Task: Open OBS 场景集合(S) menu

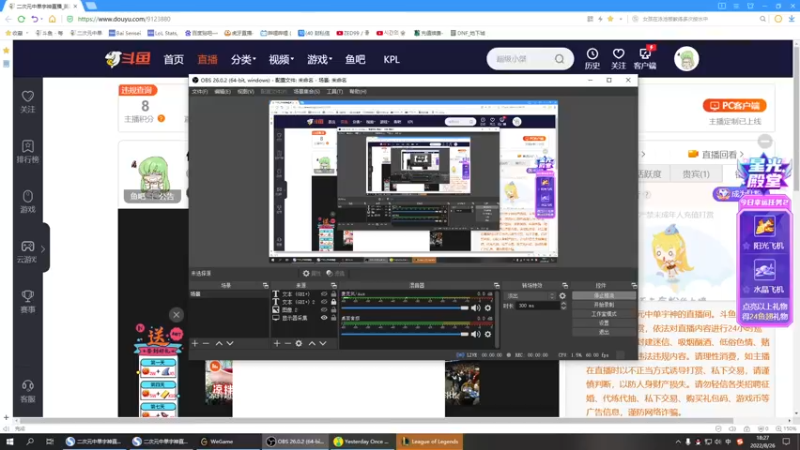Action: click(307, 92)
